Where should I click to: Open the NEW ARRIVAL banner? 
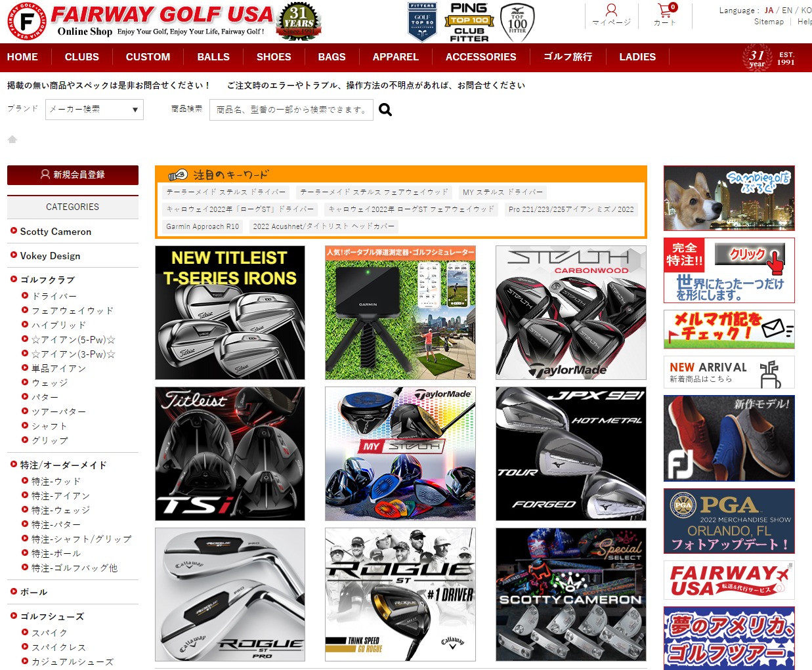pyautogui.click(x=729, y=372)
